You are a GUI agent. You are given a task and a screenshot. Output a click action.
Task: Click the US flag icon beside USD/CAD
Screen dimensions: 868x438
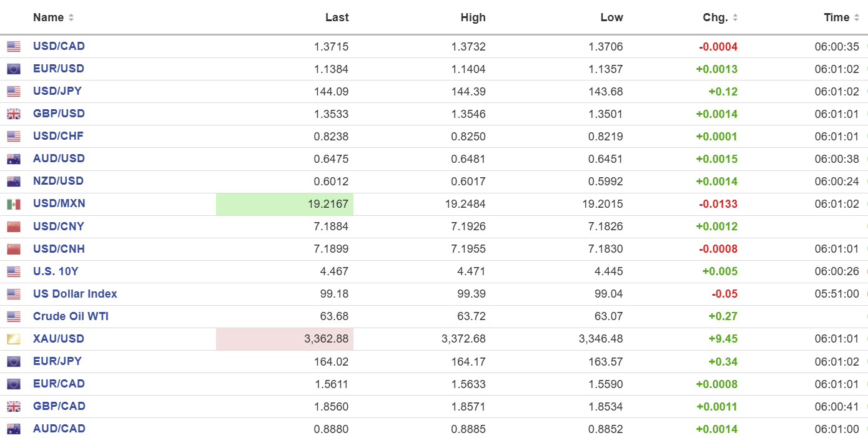tap(14, 46)
